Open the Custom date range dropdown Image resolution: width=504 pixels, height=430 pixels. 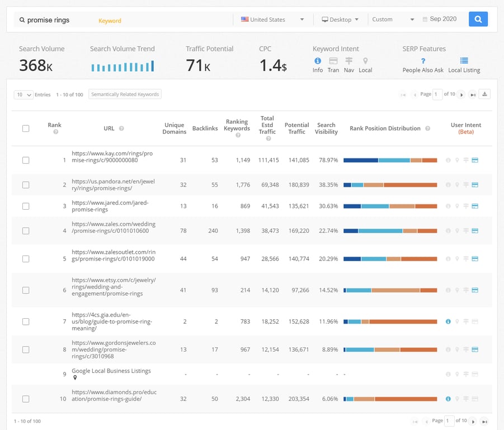click(x=393, y=20)
